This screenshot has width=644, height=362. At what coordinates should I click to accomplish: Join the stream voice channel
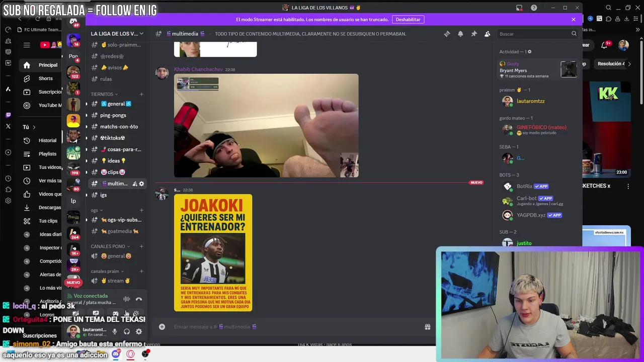(117, 281)
